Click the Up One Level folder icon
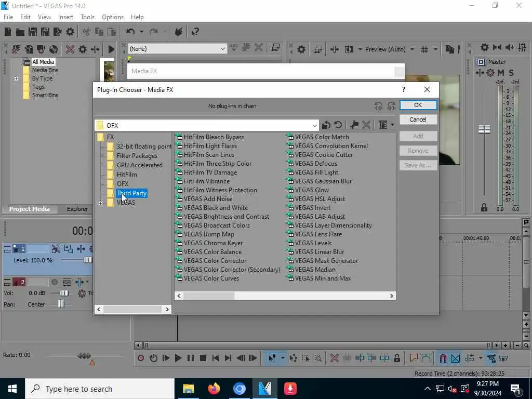This screenshot has width=532, height=399. (326, 125)
